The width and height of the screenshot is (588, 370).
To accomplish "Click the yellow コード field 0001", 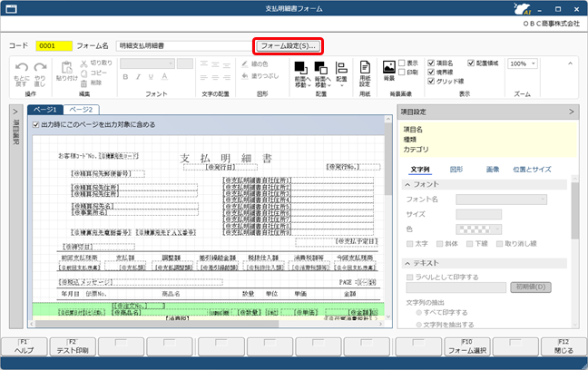I will pos(54,45).
